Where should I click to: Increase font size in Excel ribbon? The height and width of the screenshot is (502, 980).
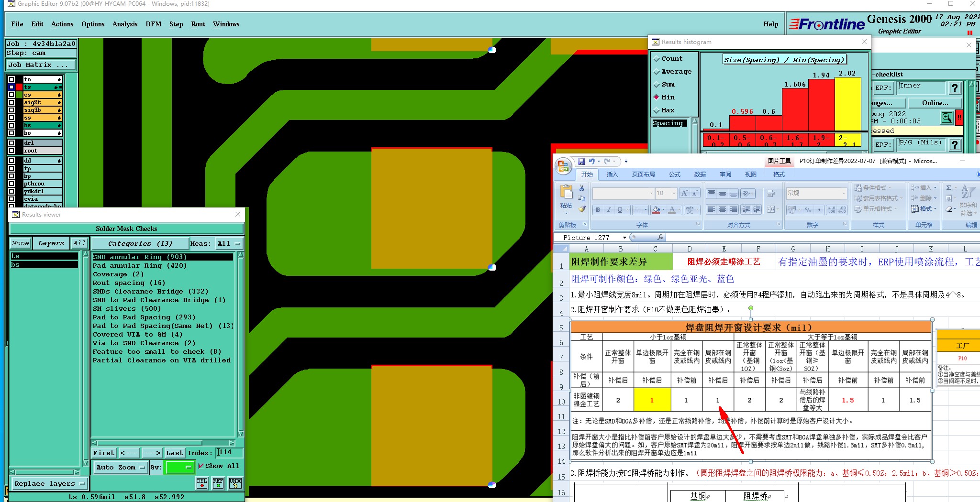coord(684,193)
